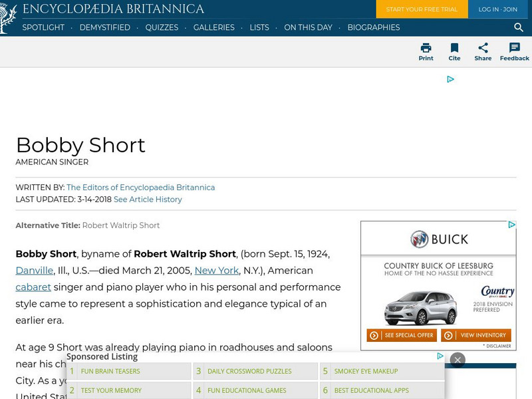532x399 pixels.
Task: Click See Special Offer in the ad
Action: tap(402, 336)
